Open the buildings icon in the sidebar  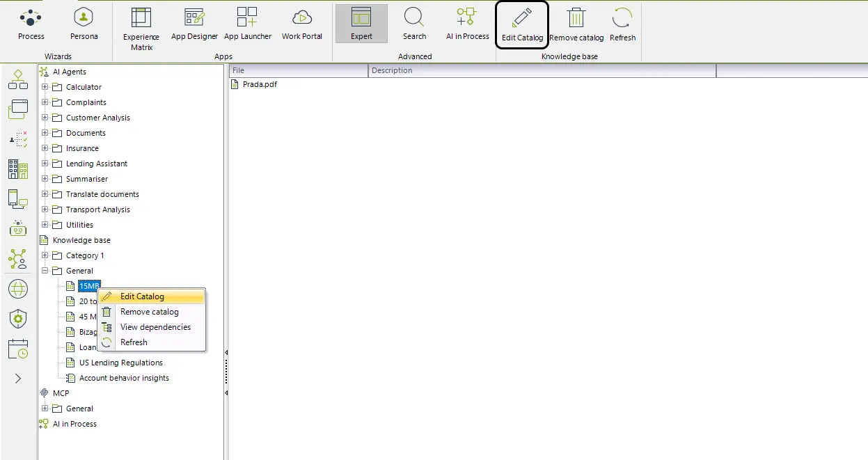tap(18, 169)
